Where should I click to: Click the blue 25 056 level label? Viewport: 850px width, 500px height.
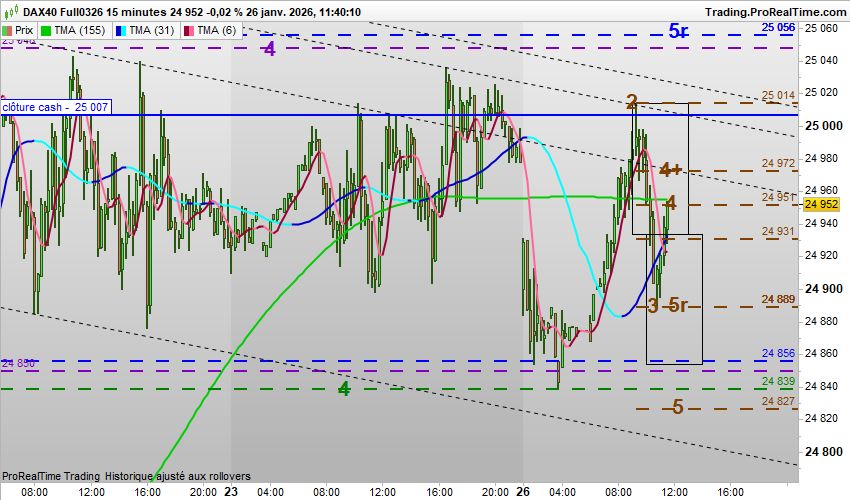tap(778, 28)
